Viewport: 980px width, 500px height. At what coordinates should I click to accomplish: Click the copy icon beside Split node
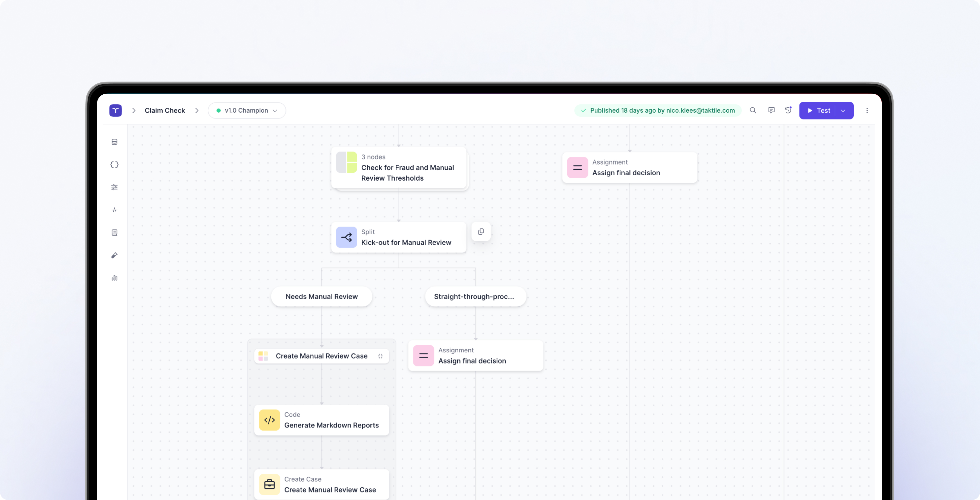[481, 232]
